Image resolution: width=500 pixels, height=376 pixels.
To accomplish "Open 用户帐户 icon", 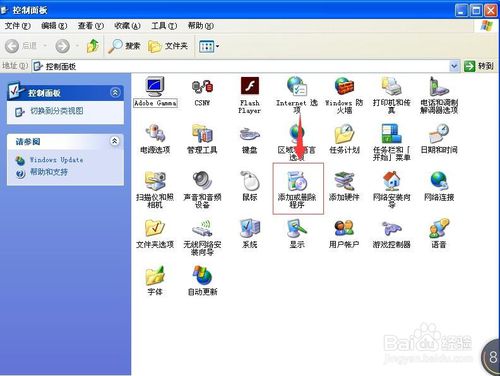I will click(344, 234).
